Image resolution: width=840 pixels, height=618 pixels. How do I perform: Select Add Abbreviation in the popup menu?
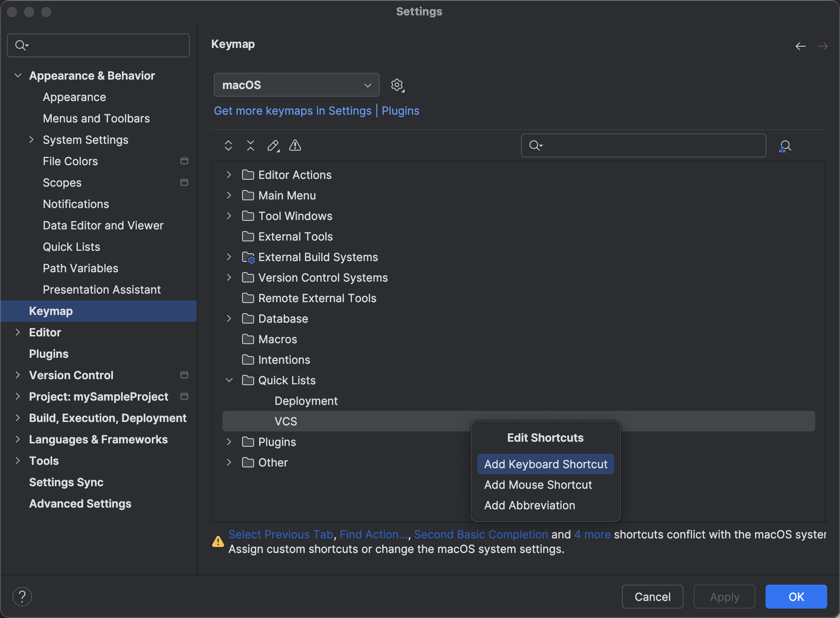click(529, 505)
